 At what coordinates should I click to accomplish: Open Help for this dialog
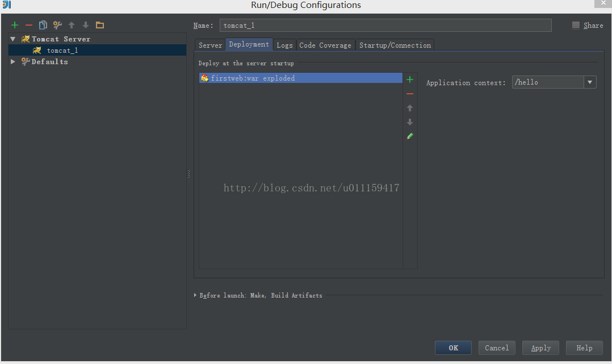584,348
